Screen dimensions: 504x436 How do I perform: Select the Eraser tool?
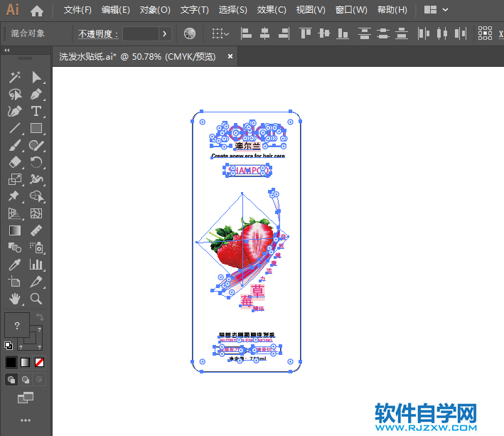[x=15, y=162]
